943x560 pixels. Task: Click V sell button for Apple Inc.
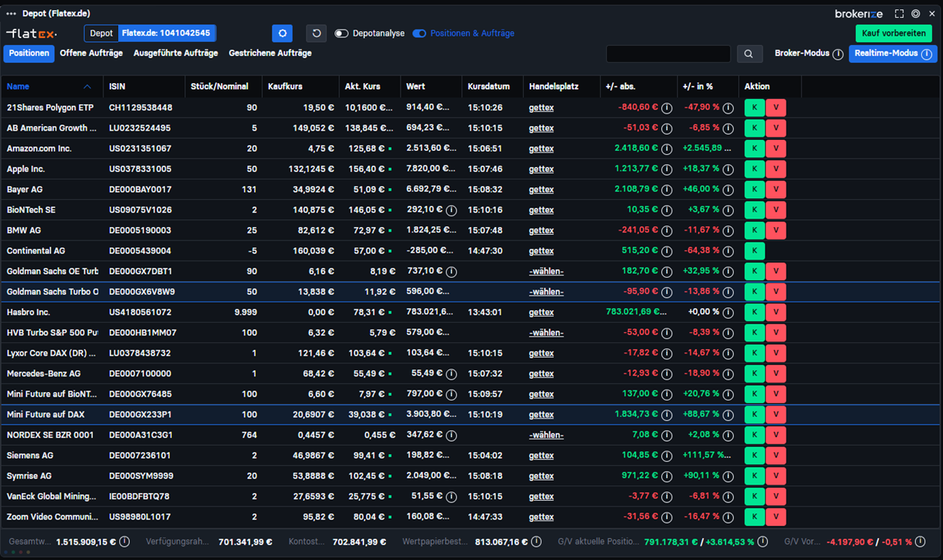(776, 169)
